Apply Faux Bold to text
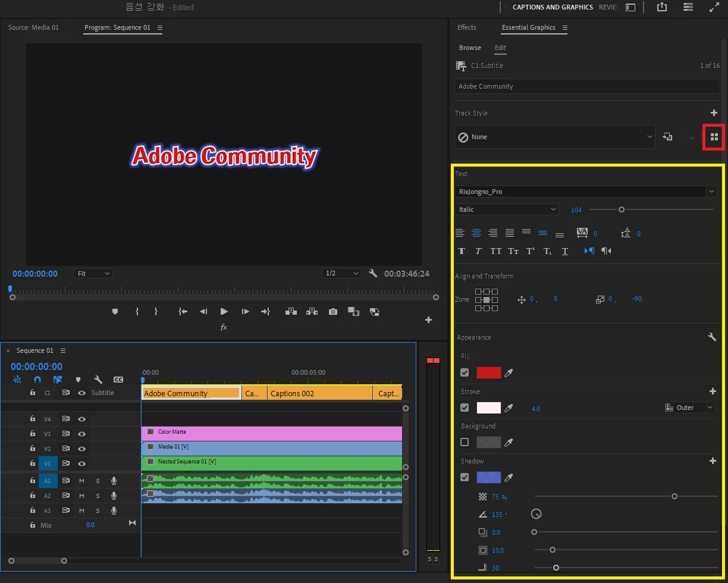Image resolution: width=728 pixels, height=583 pixels. tap(462, 251)
